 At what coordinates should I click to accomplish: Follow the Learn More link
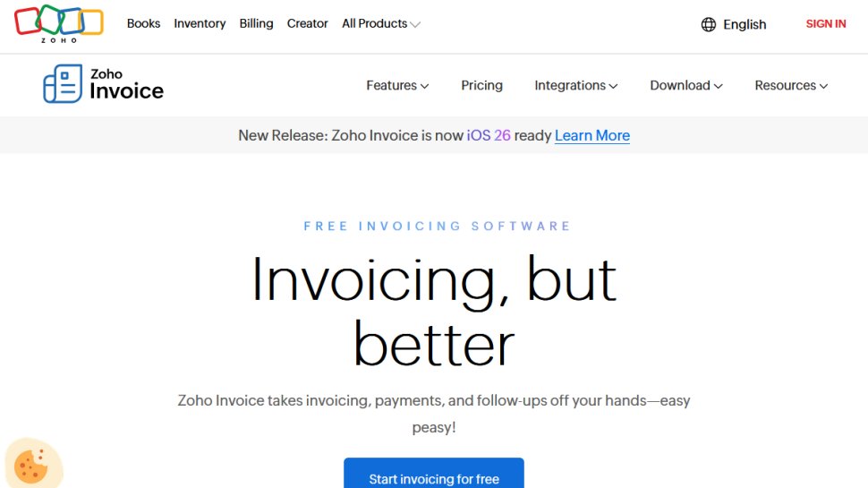coord(592,136)
